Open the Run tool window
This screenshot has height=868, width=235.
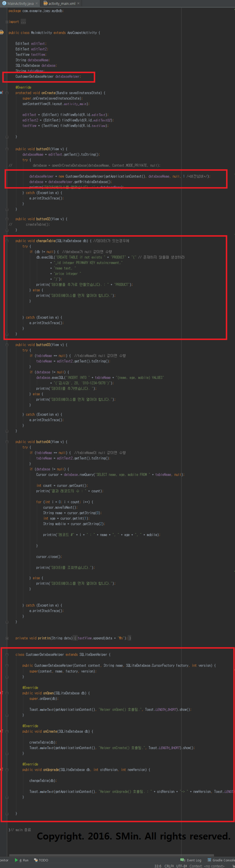21,860
